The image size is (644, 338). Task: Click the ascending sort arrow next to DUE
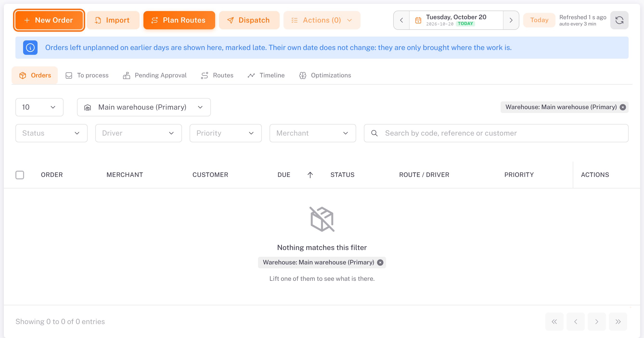point(310,175)
